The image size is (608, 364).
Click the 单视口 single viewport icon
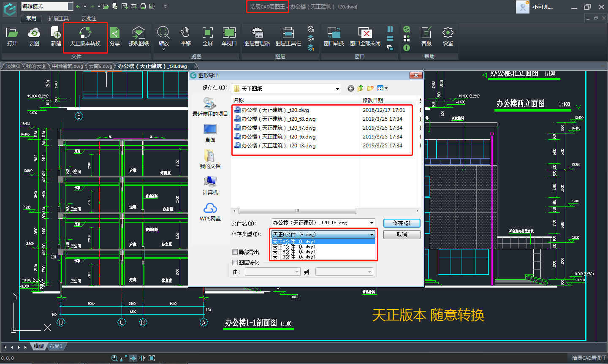(229, 36)
